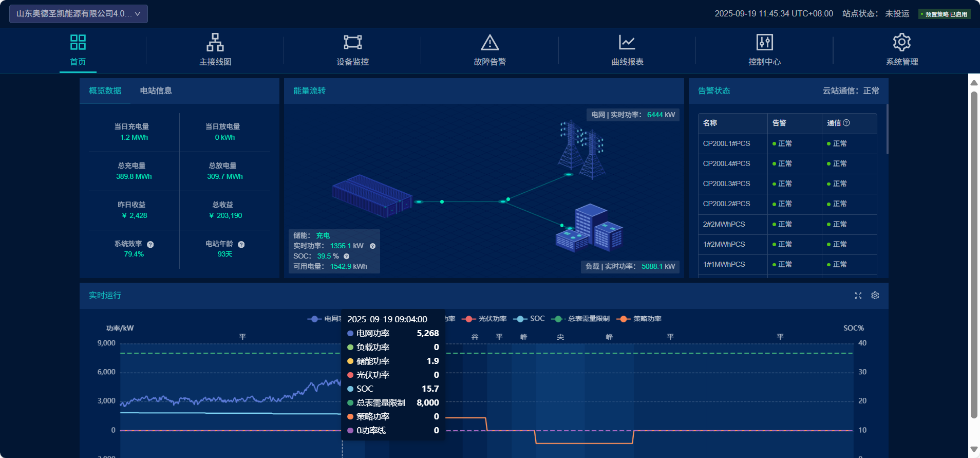Click the page scrollbar down arrow
This screenshot has height=458, width=980.
(974, 449)
